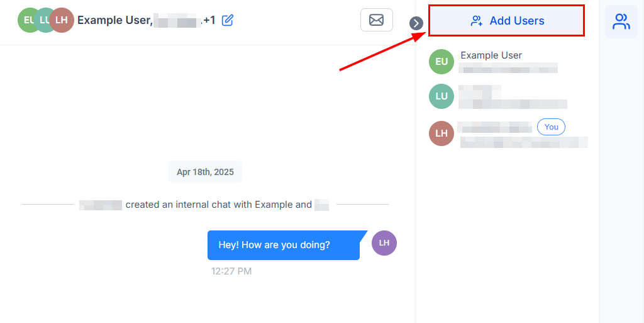Click the 12:27 PM message timestamp

point(231,271)
